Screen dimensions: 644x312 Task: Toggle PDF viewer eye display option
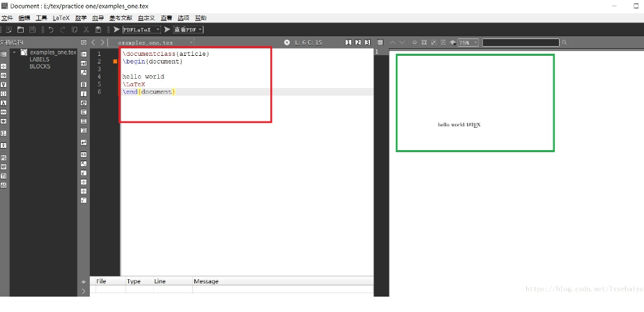(x=453, y=43)
